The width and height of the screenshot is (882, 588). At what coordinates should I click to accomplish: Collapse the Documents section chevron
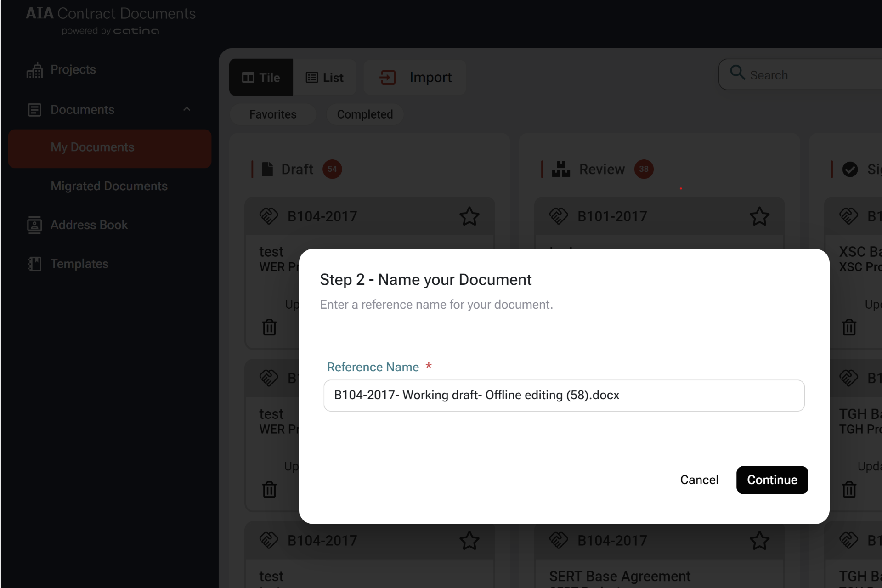coord(187,109)
